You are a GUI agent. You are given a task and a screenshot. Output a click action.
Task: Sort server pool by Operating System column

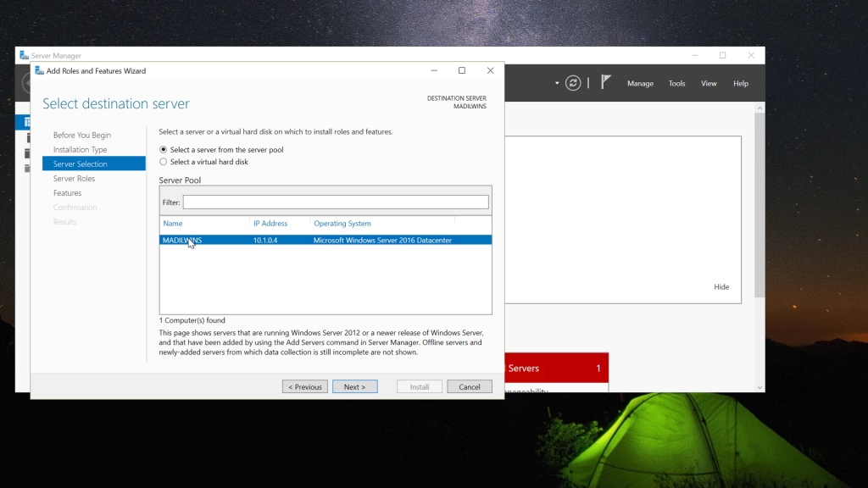342,224
